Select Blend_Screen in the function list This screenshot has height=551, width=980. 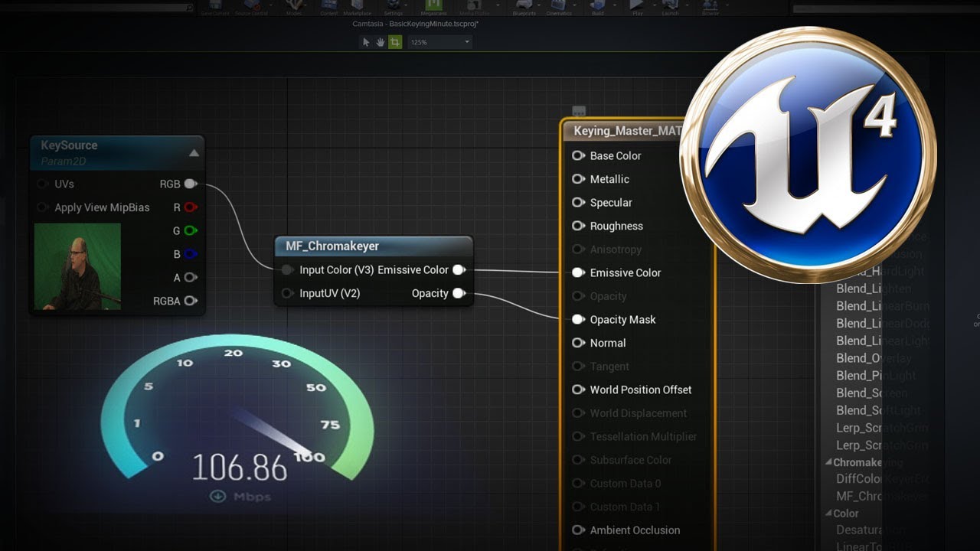click(x=871, y=393)
